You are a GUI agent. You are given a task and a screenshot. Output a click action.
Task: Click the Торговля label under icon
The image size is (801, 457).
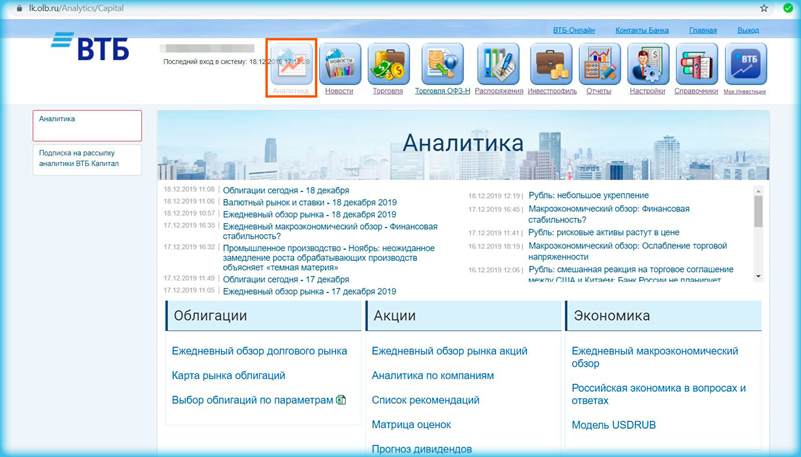pos(388,91)
